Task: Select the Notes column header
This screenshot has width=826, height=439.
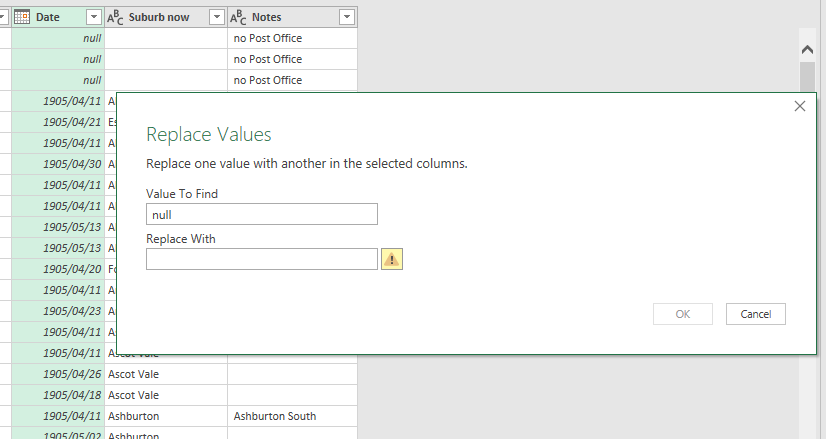Action: pyautogui.click(x=292, y=17)
